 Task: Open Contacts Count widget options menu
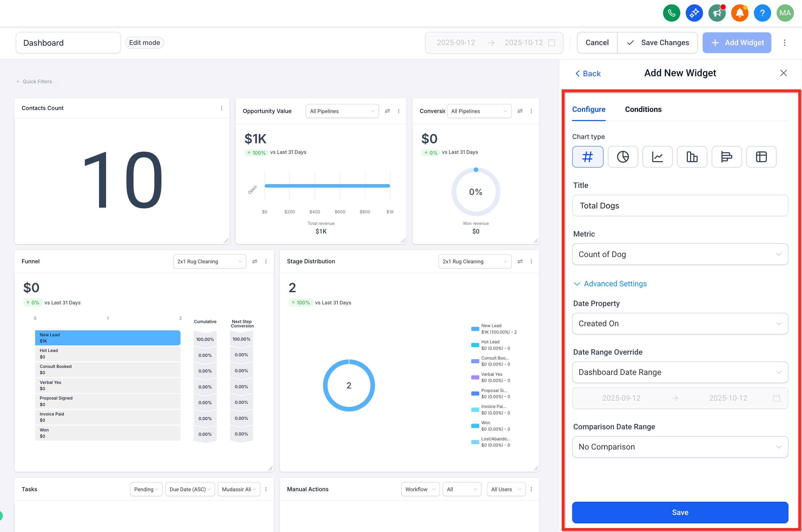[x=222, y=108]
